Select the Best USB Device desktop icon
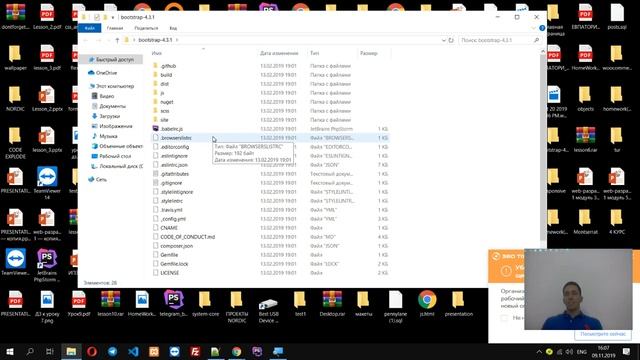The height and width of the screenshot is (360, 640). point(269,307)
